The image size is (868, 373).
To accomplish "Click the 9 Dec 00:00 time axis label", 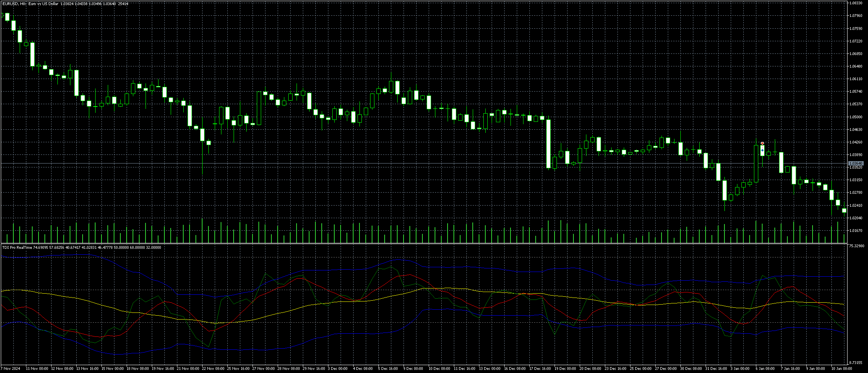I will [x=413, y=369].
